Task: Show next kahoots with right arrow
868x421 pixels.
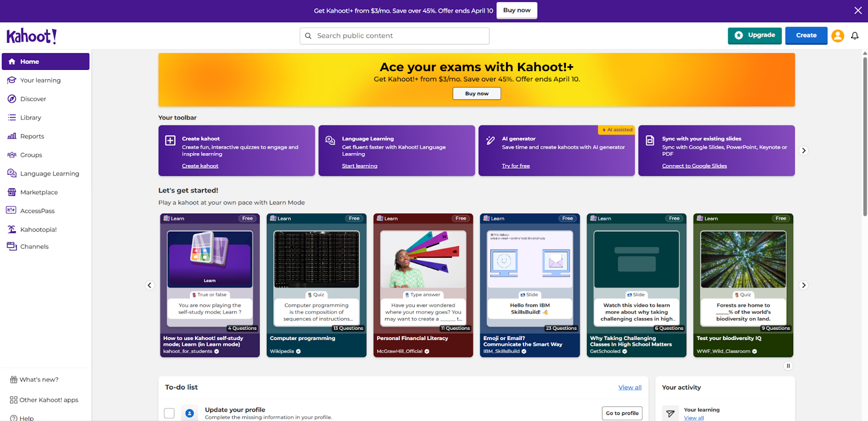Action: pos(803,285)
